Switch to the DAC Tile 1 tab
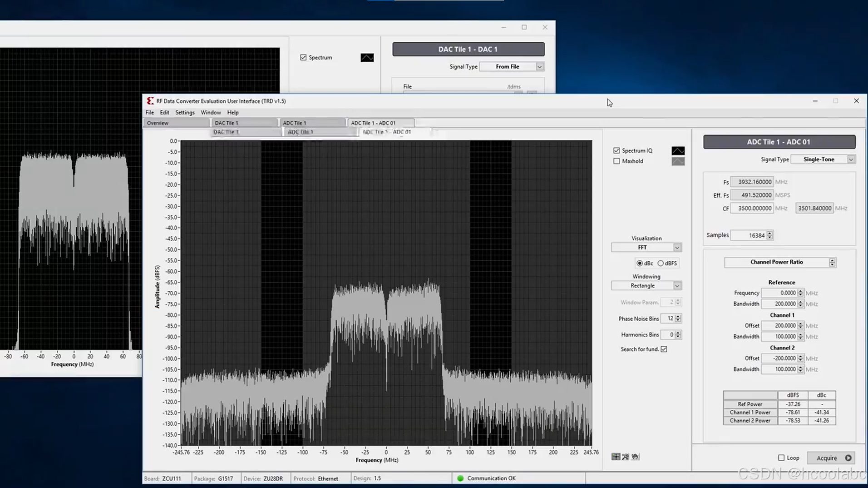 coord(244,123)
